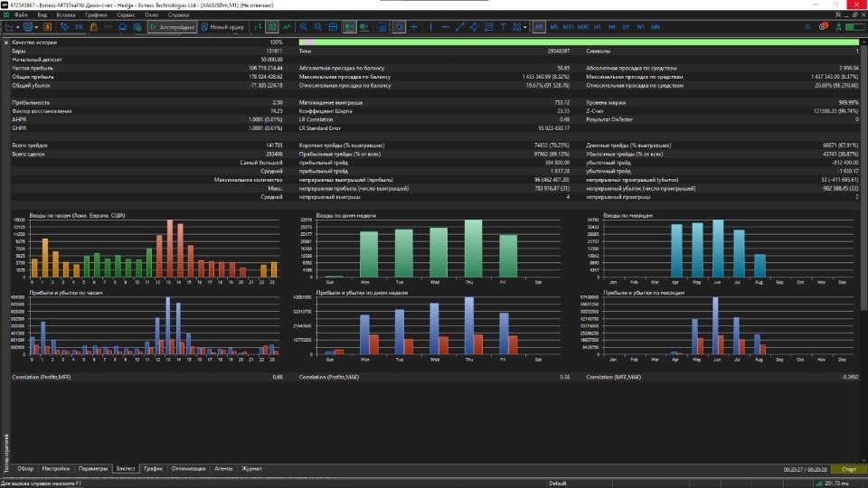Open the toolbar search magnifier
Viewport: 868px width, 488px height.
tap(807, 26)
